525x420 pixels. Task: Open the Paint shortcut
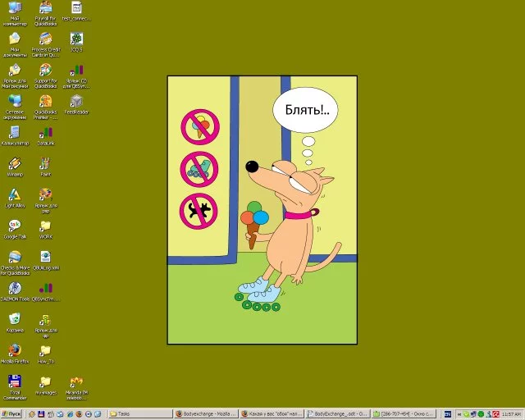point(46,167)
